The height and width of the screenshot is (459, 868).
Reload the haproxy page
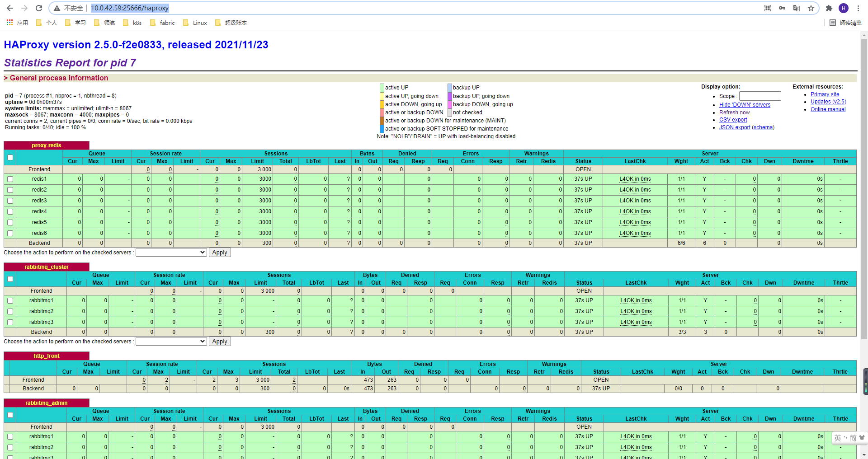coord(39,8)
